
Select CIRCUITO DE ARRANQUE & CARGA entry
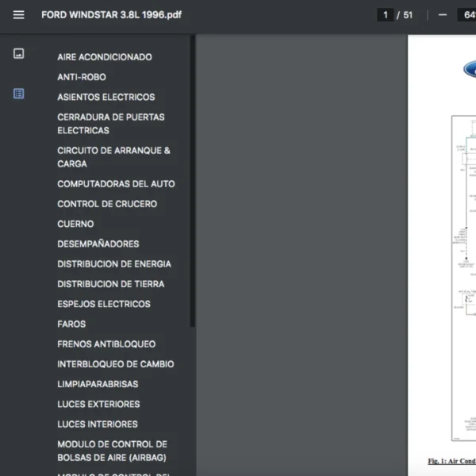click(x=113, y=157)
